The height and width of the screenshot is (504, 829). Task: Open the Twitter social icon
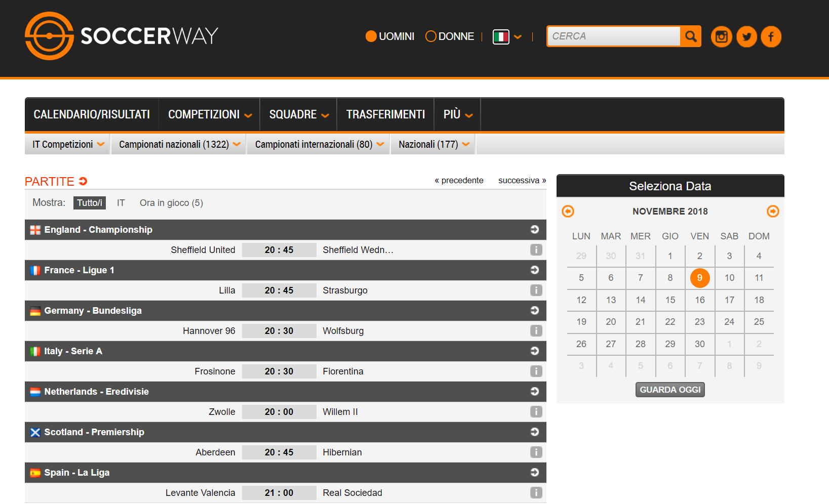click(746, 36)
